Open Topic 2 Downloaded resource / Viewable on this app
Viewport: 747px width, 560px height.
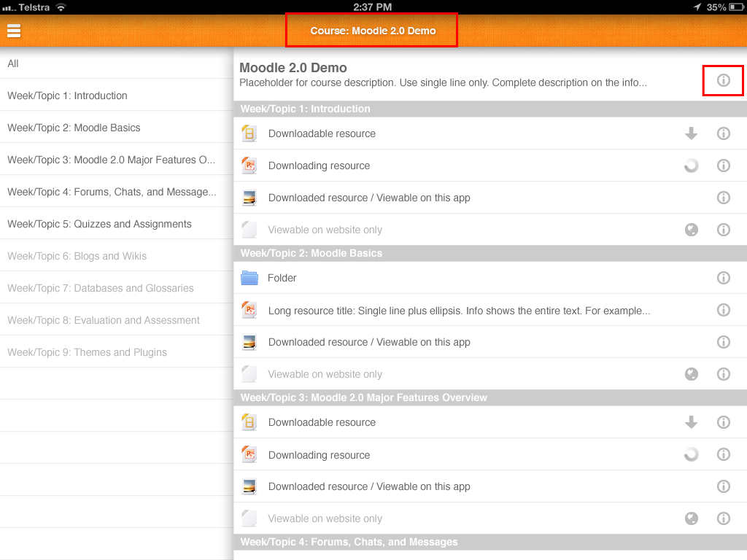click(368, 342)
